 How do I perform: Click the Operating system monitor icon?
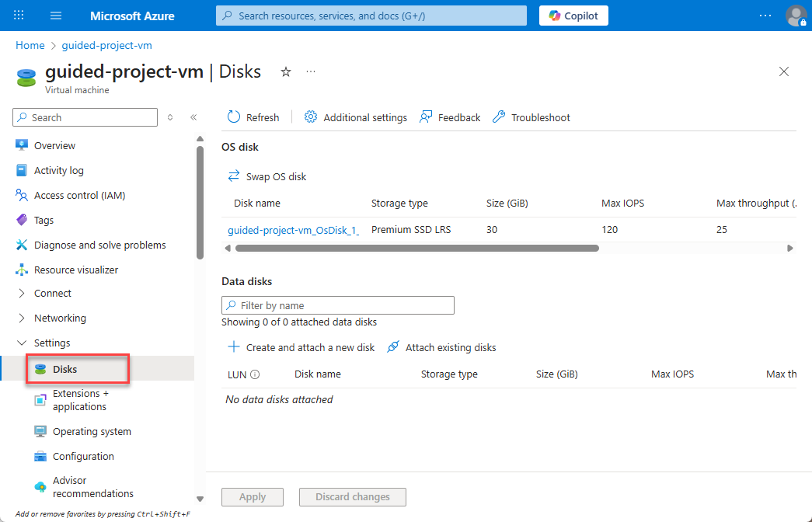tap(40, 431)
